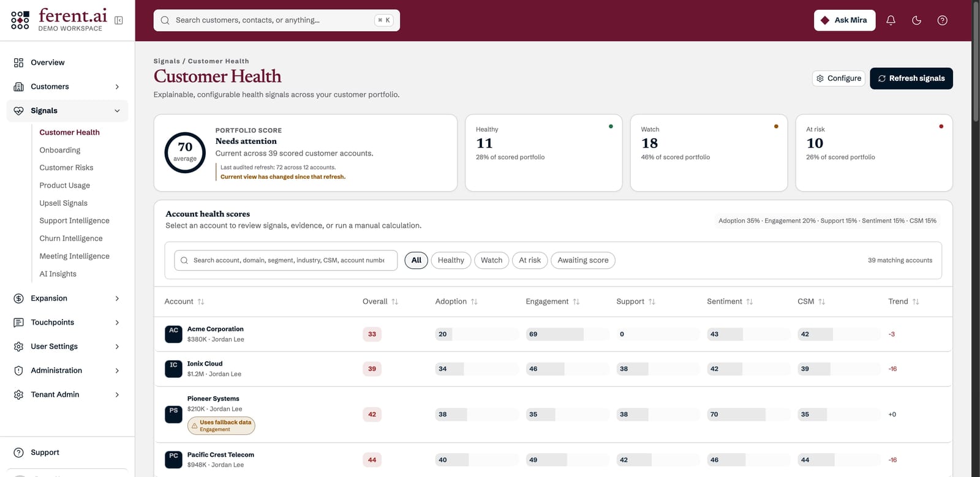Filter accounts by Healthy
Screen dimensions: 980x477
pyautogui.click(x=451, y=260)
